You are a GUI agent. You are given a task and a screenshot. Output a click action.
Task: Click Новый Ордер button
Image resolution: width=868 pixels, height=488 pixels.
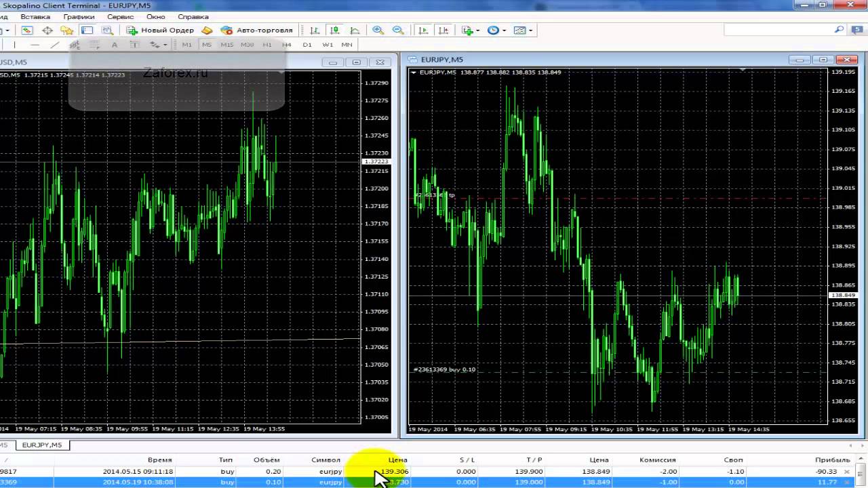(160, 30)
